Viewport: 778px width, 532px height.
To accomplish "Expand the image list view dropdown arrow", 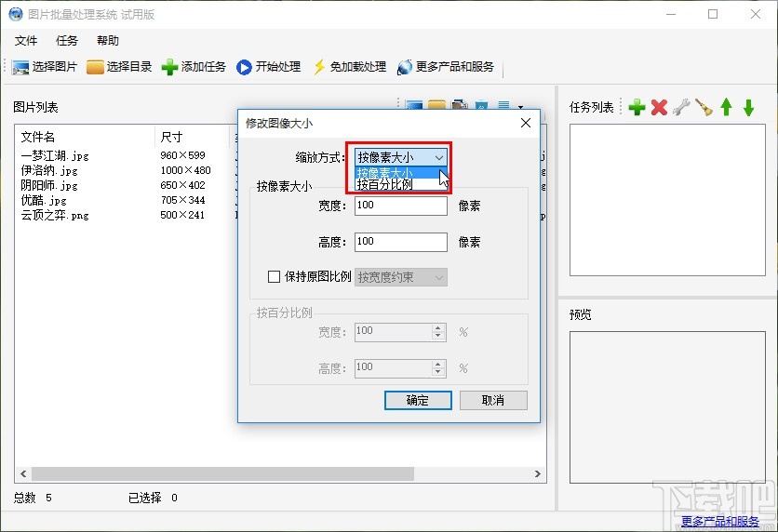I will [x=520, y=106].
